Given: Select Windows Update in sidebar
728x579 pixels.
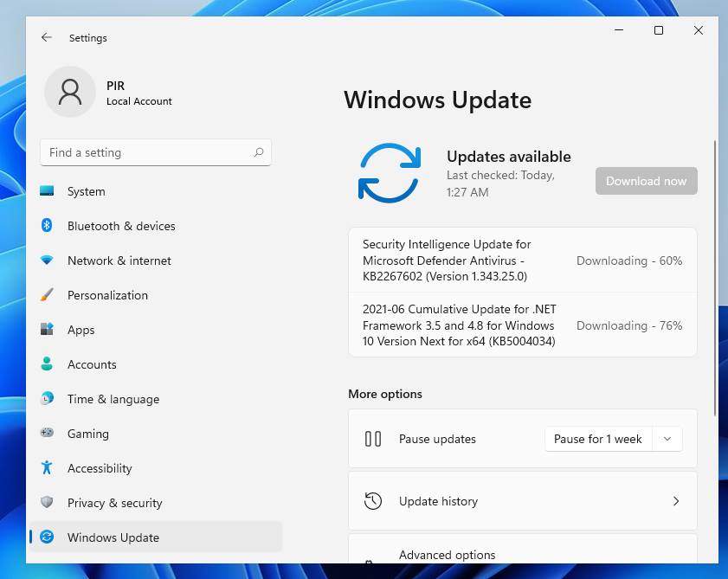Looking at the screenshot, I should 156,537.
